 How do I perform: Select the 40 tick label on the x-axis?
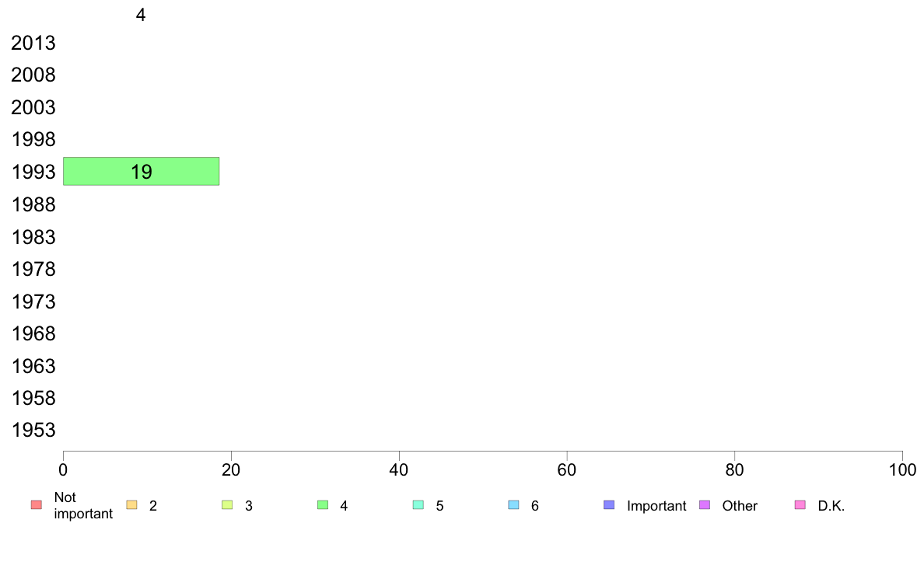[x=399, y=469]
